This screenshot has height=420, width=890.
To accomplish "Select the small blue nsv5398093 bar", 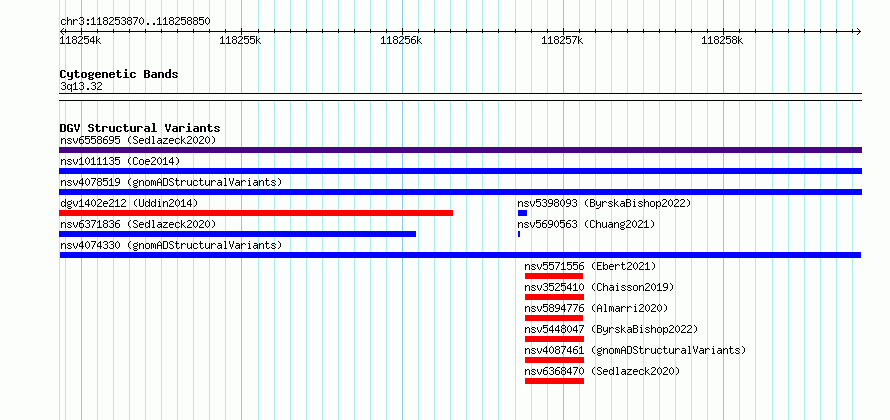I will coord(522,213).
